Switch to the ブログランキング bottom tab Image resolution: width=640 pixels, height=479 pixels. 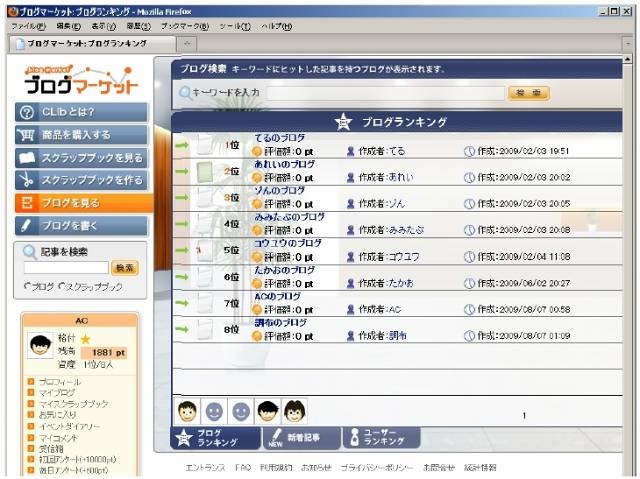pos(215,437)
